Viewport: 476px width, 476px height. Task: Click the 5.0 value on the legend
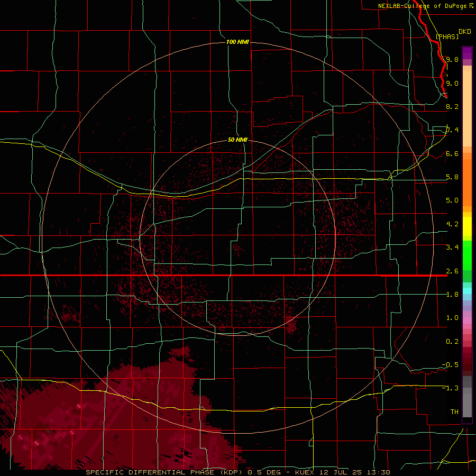(452, 200)
